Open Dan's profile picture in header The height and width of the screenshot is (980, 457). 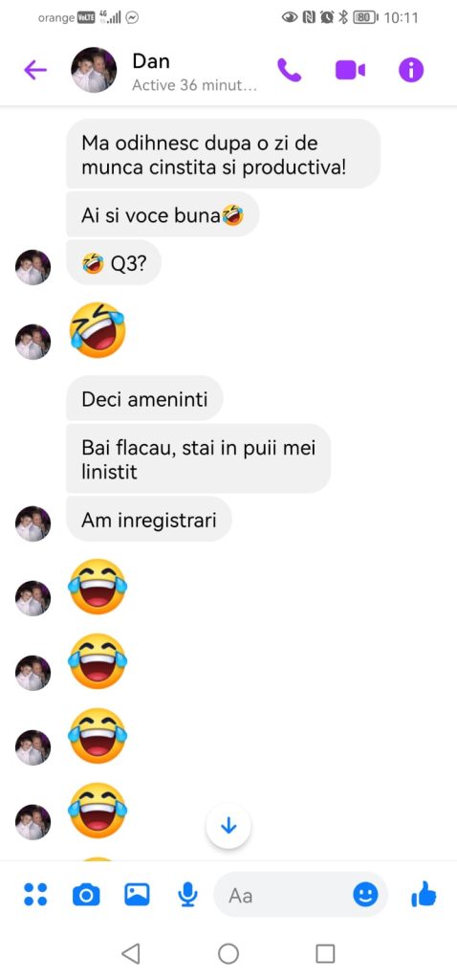pos(94,70)
